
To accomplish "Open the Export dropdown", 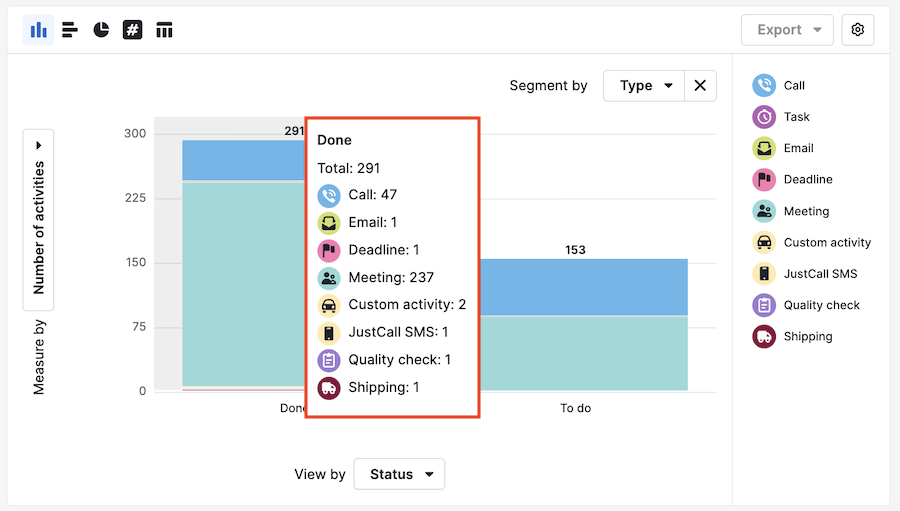I will [787, 30].
